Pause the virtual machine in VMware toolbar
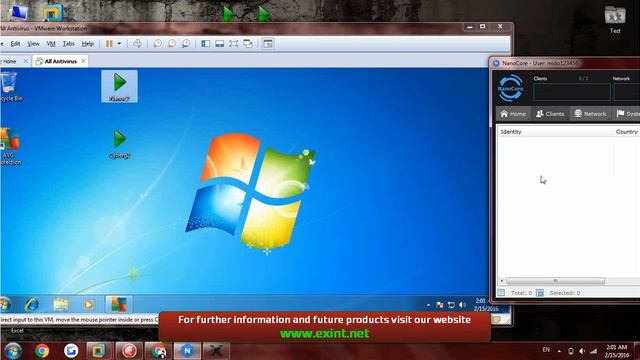This screenshot has width=640, height=360. [109, 44]
